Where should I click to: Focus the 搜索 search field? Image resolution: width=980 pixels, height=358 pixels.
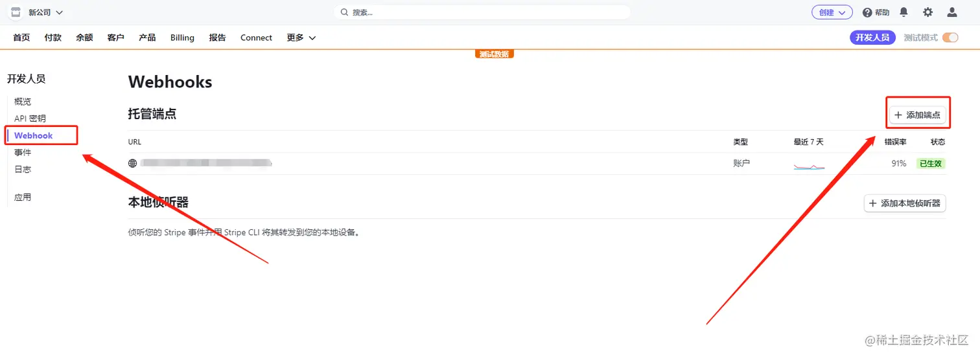[482, 12]
